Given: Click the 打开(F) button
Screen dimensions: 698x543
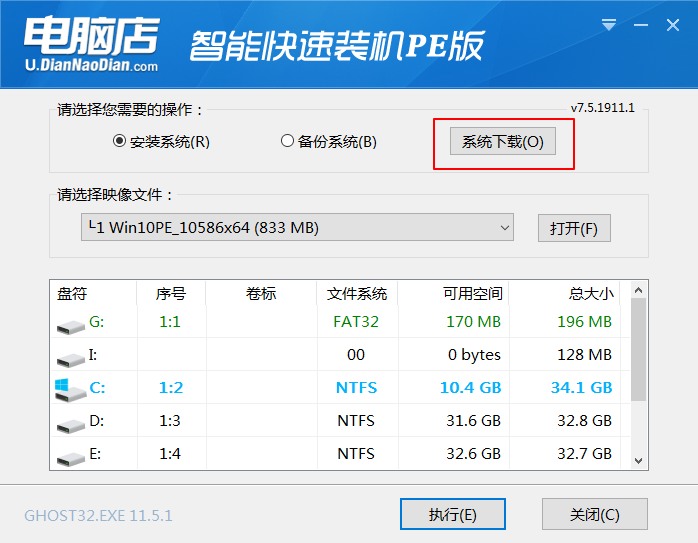Looking at the screenshot, I should click(x=574, y=228).
